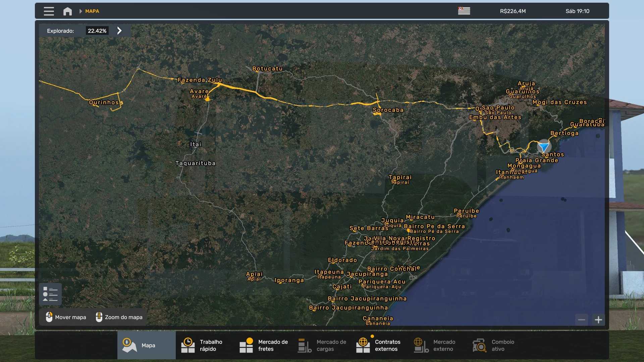Zoom out with the minus button
The image size is (644, 362).
[x=582, y=320]
